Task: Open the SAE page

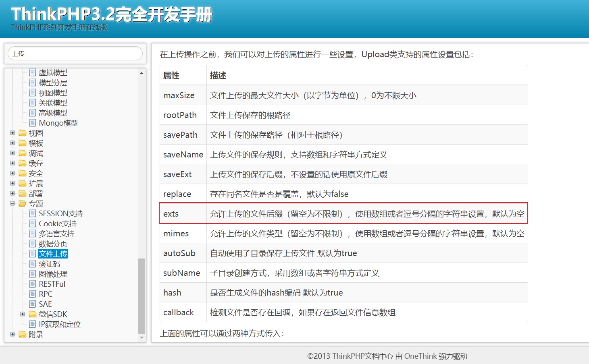Action: pyautogui.click(x=45, y=304)
